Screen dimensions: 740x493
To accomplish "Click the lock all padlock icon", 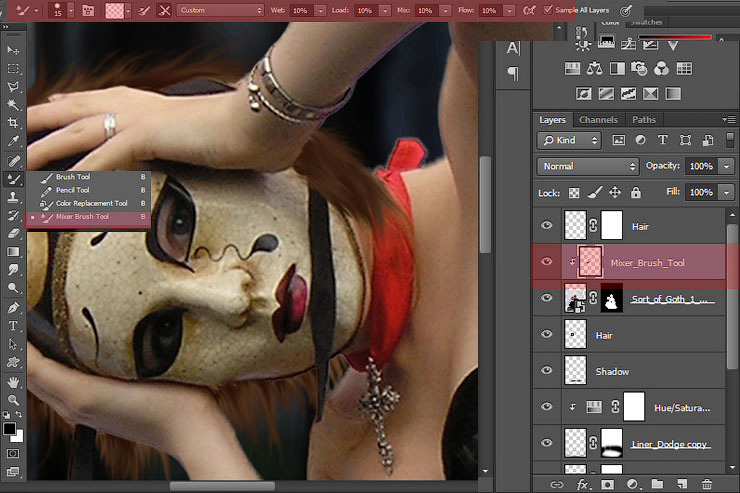I will click(637, 192).
